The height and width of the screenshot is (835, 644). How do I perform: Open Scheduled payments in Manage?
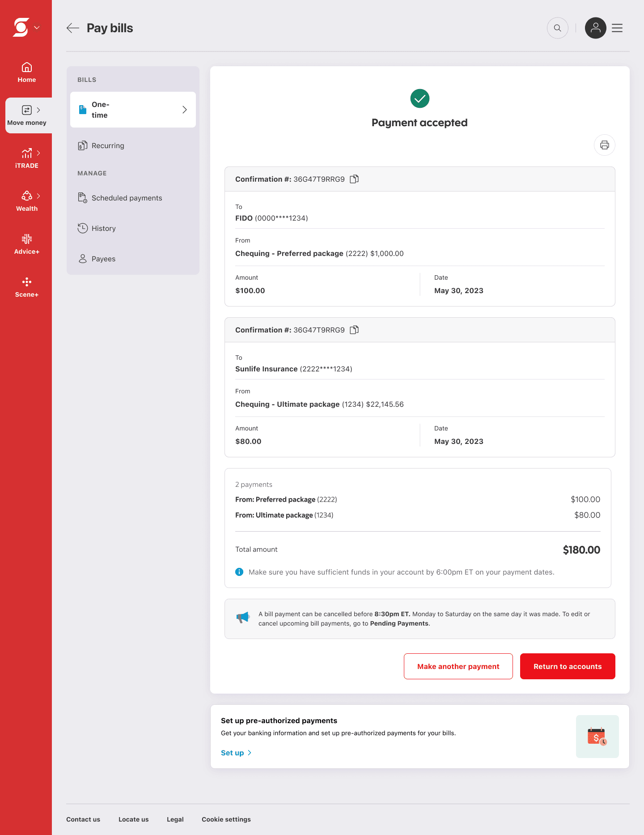pos(133,198)
